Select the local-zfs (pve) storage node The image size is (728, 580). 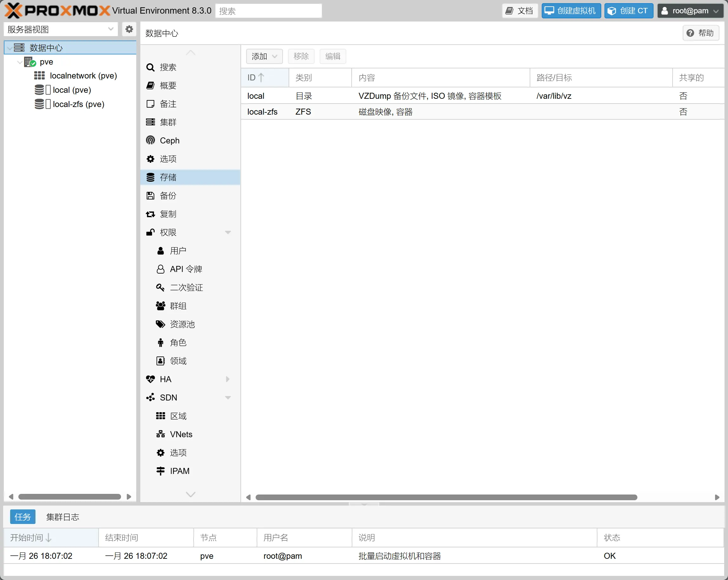coord(78,104)
